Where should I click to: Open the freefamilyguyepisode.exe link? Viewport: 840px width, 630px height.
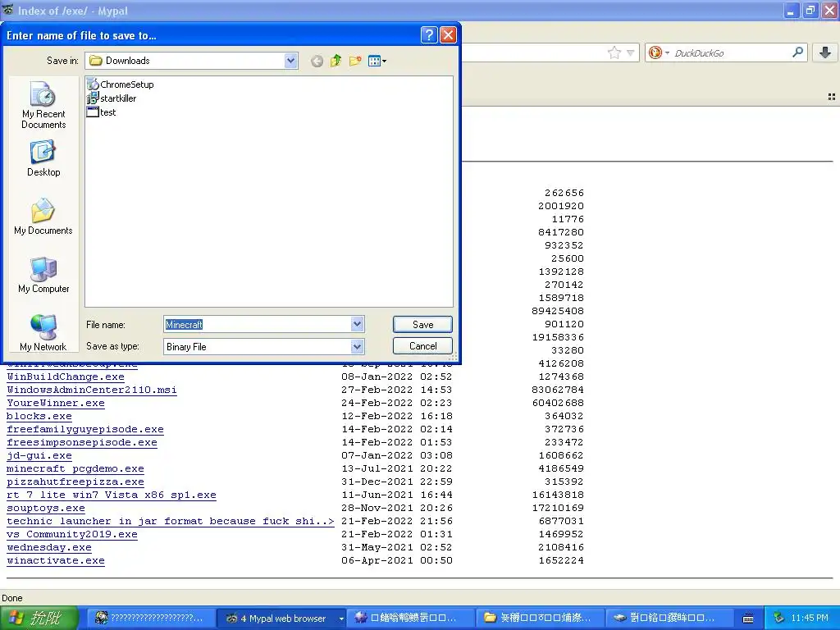(85, 429)
